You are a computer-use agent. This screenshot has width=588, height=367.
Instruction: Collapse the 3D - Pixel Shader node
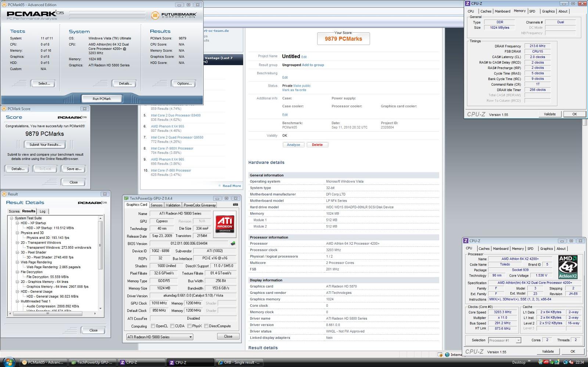(x=17, y=252)
